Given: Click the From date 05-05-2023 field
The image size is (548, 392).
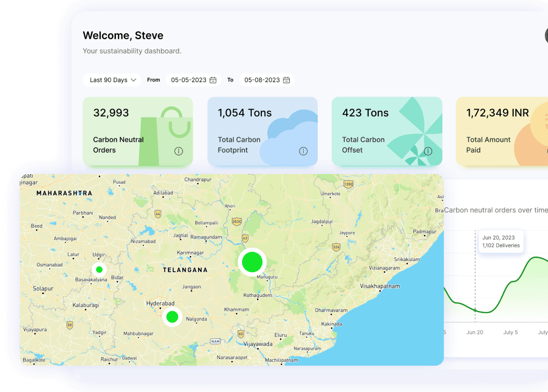Looking at the screenshot, I should [x=193, y=80].
